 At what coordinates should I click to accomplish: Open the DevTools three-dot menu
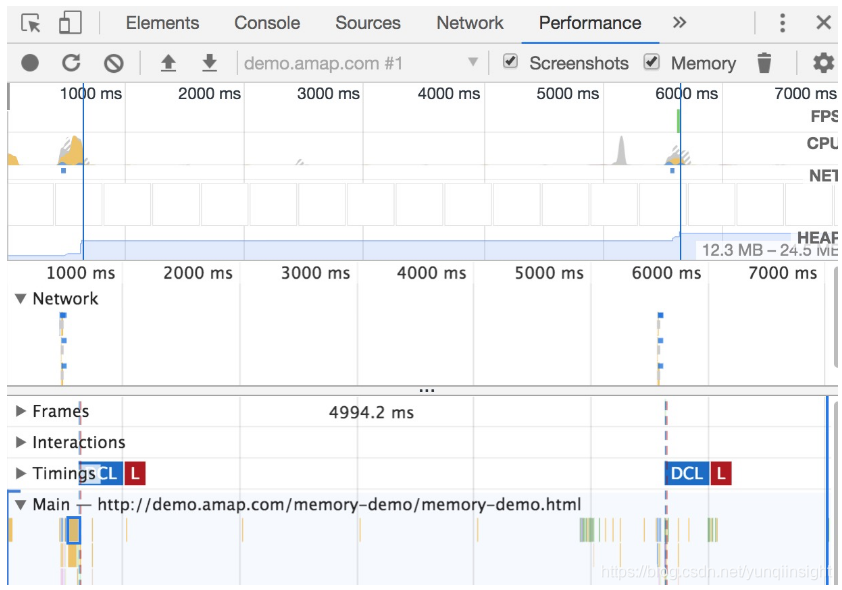tap(782, 23)
